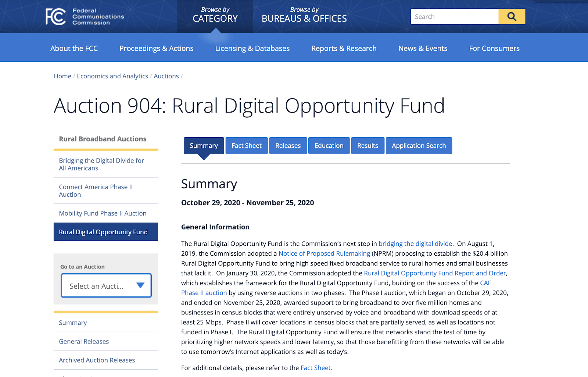Open Archived Auction Releases link
588x377 pixels.
coord(97,360)
